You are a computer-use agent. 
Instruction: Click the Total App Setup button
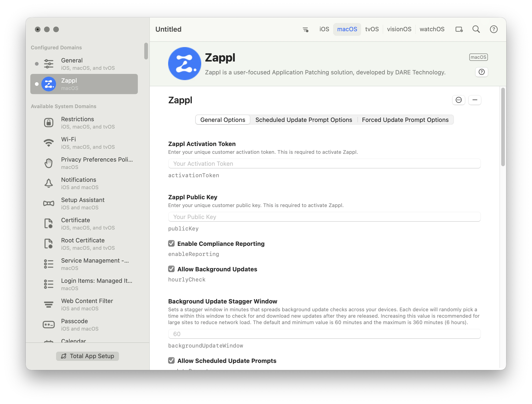tap(87, 356)
